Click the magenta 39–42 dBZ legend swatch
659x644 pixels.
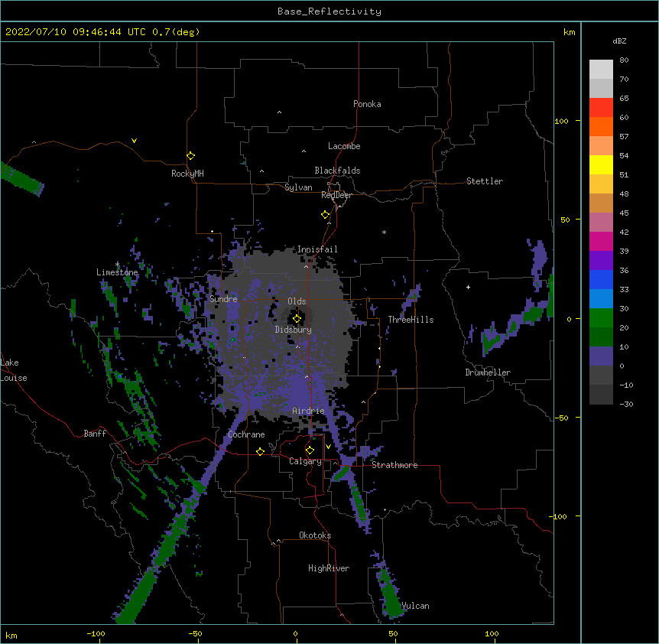pyautogui.click(x=601, y=241)
